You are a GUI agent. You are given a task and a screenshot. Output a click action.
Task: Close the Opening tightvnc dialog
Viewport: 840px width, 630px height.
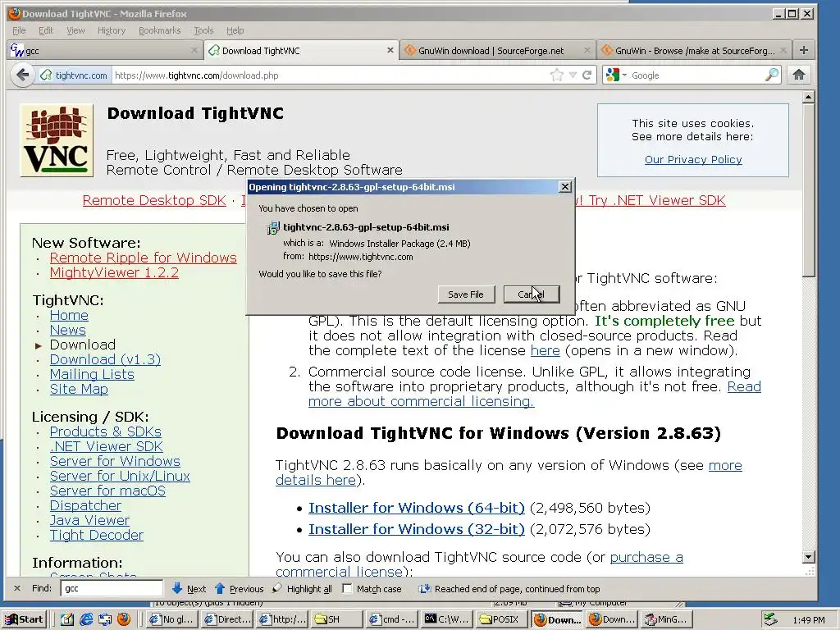pyautogui.click(x=564, y=186)
